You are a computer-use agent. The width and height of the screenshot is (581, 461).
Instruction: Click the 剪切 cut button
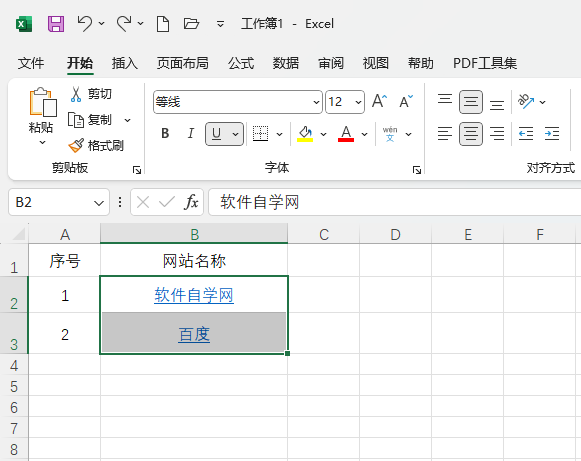(90, 94)
